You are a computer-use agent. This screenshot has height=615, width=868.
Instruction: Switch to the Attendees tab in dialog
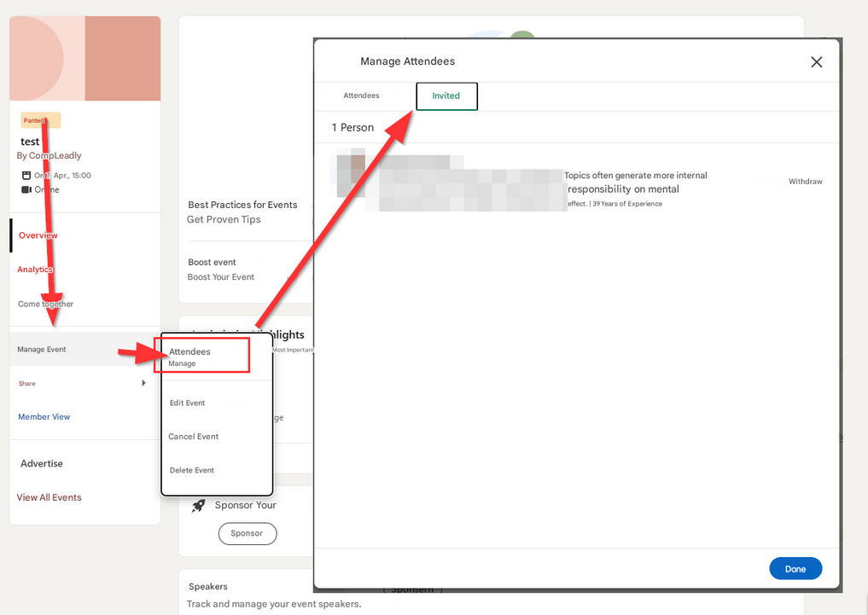(x=361, y=96)
